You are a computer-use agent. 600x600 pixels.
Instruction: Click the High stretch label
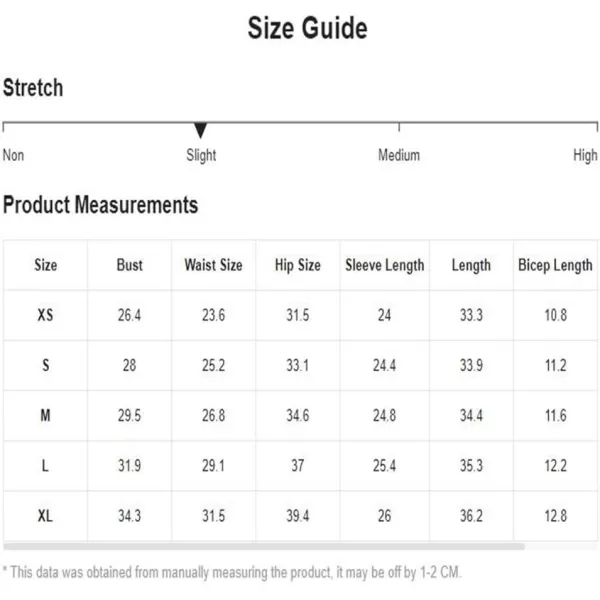tap(585, 155)
